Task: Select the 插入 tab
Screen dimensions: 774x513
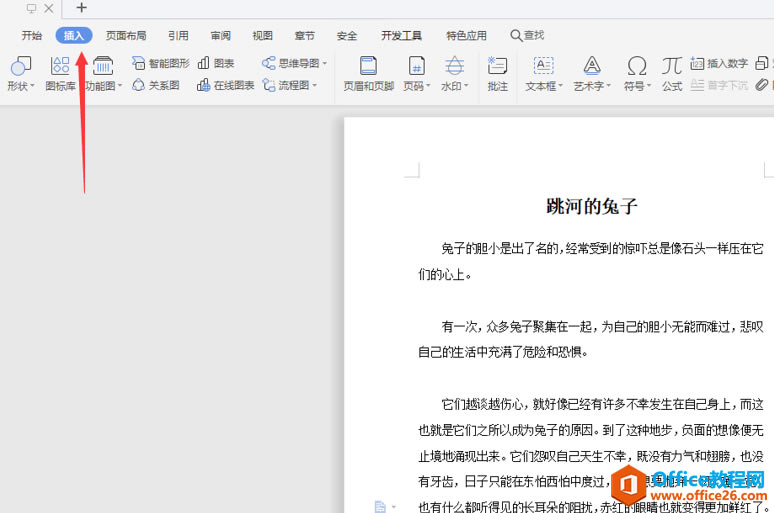Action: pos(74,36)
